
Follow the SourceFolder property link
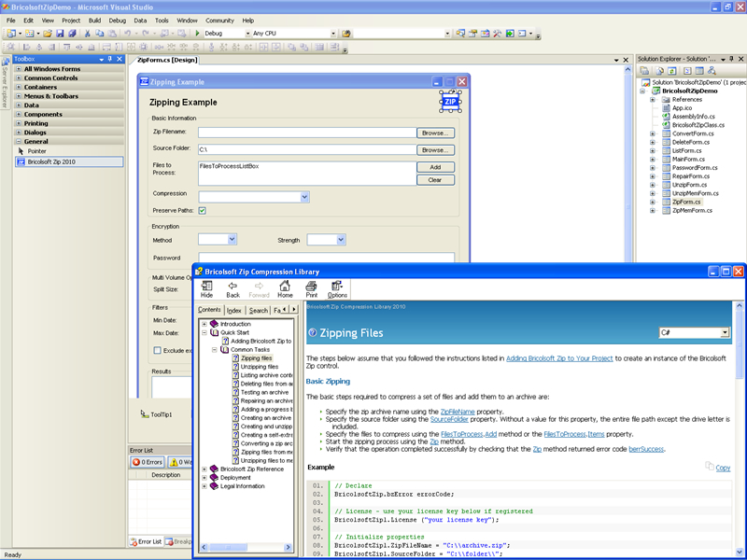click(449, 419)
